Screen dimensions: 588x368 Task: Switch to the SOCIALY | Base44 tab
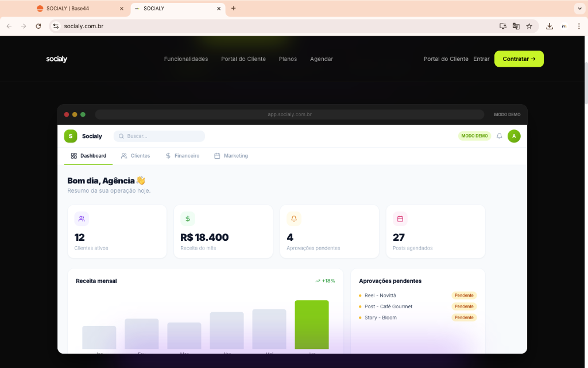click(80, 9)
